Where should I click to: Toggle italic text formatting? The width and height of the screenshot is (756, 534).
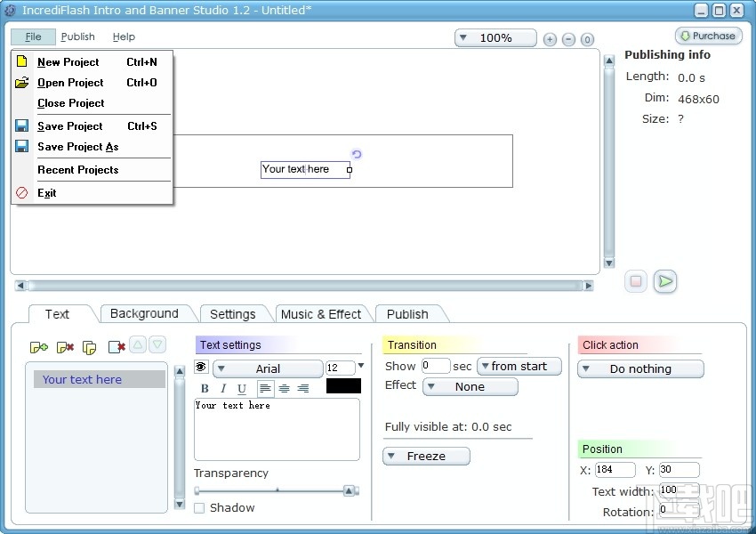tap(223, 388)
